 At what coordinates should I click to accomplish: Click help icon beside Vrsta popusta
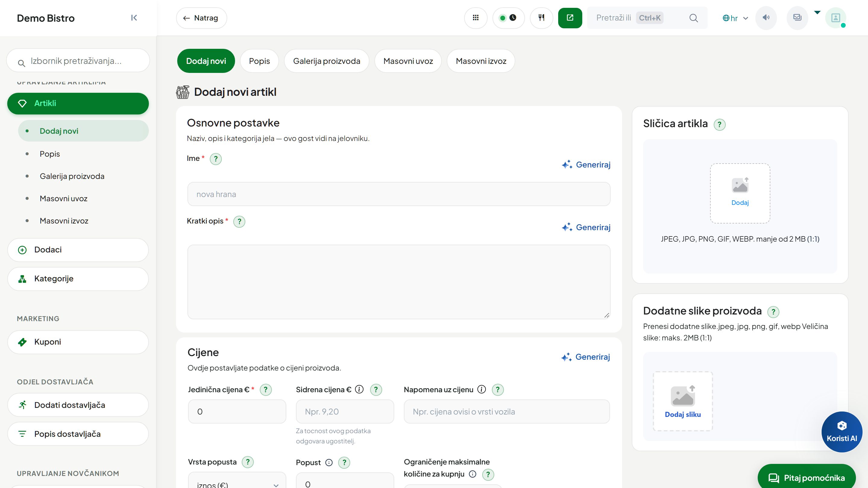tap(248, 462)
